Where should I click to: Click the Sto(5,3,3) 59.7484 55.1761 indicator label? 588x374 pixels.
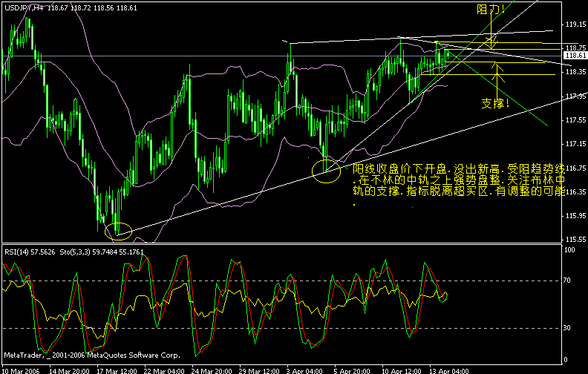pos(102,252)
